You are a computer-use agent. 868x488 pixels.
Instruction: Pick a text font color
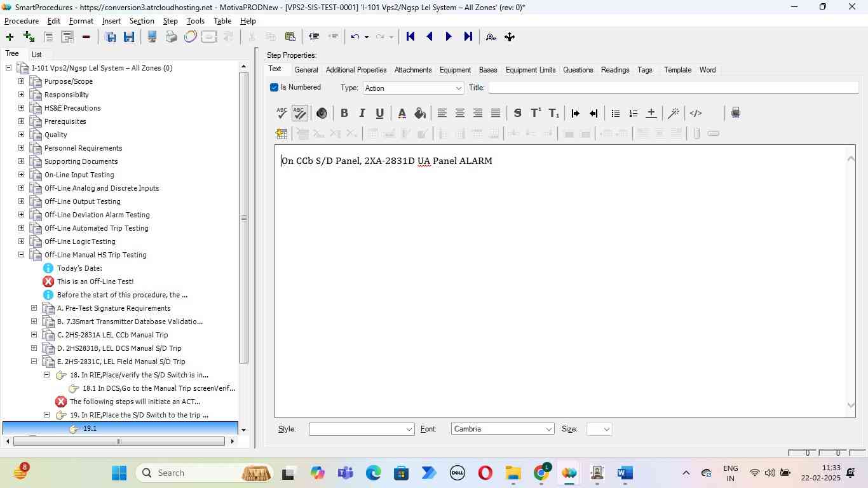(x=402, y=113)
